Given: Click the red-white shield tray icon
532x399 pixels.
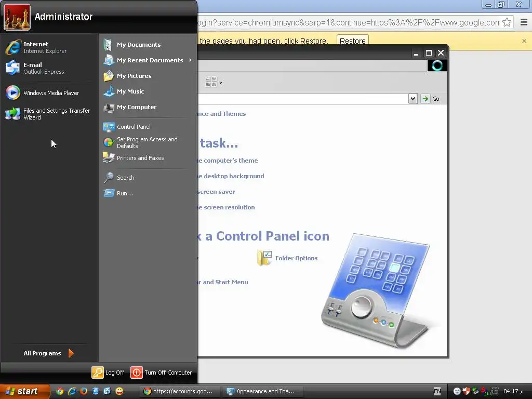Looking at the screenshot, I should (x=466, y=391).
